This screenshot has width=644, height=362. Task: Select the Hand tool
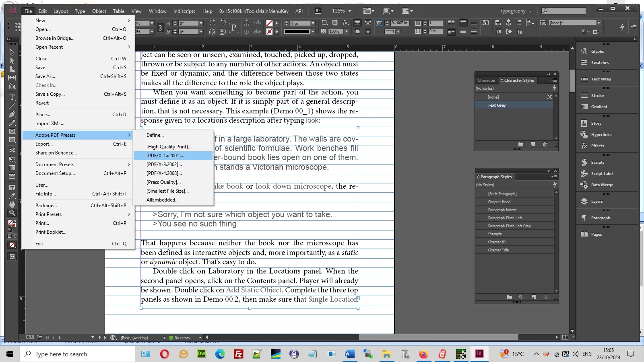coord(12,204)
